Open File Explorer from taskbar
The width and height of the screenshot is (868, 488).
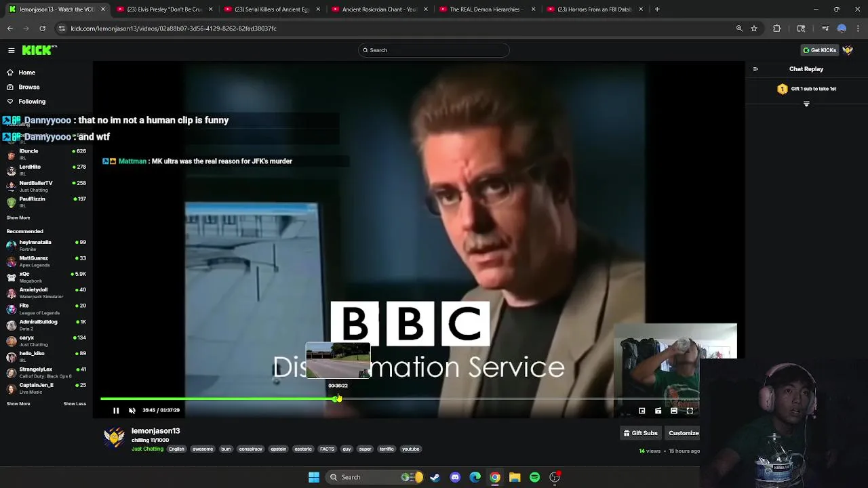coord(515,477)
